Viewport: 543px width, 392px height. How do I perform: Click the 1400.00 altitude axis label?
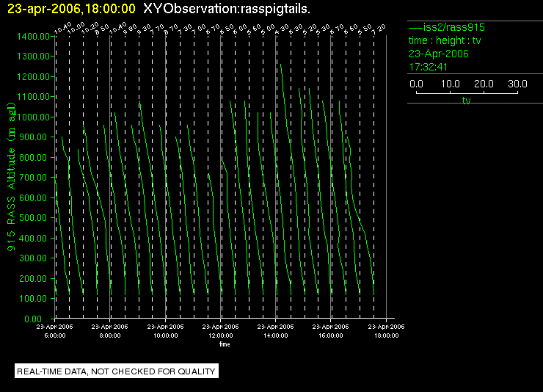coord(33,37)
